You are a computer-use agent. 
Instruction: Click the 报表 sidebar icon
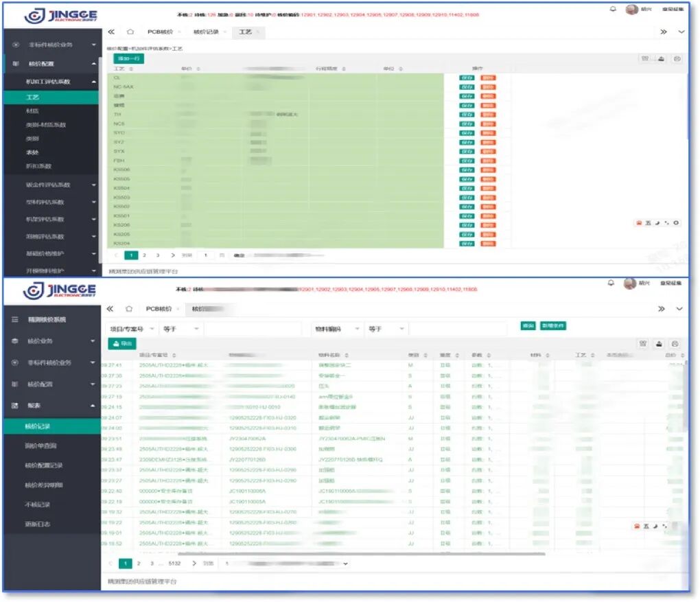tap(15, 406)
